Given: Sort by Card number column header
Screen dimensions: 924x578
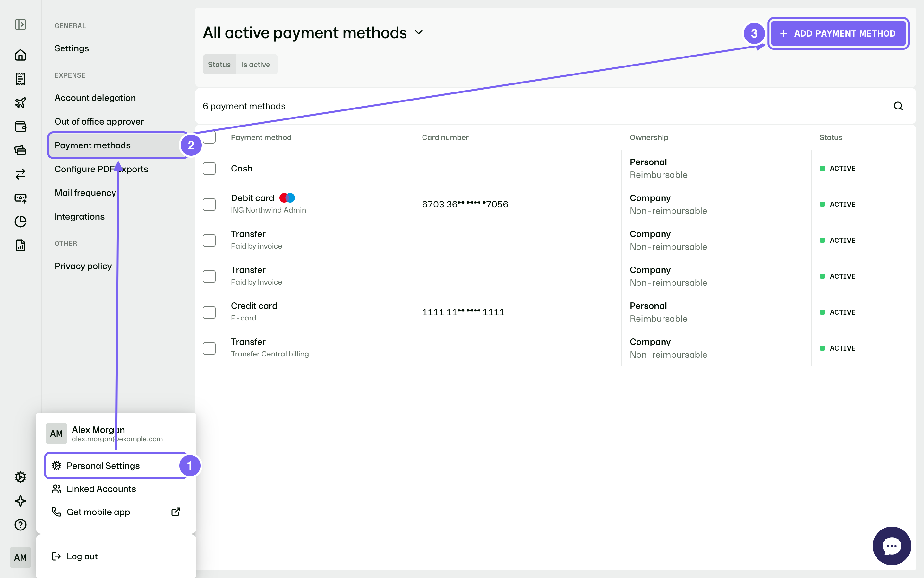Looking at the screenshot, I should (445, 137).
